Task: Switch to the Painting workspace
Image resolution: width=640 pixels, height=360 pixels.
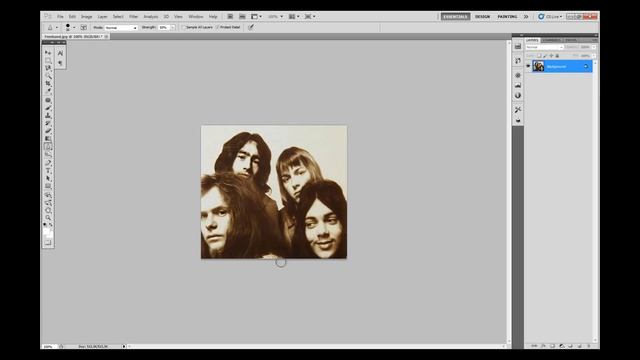Action: pos(507,16)
